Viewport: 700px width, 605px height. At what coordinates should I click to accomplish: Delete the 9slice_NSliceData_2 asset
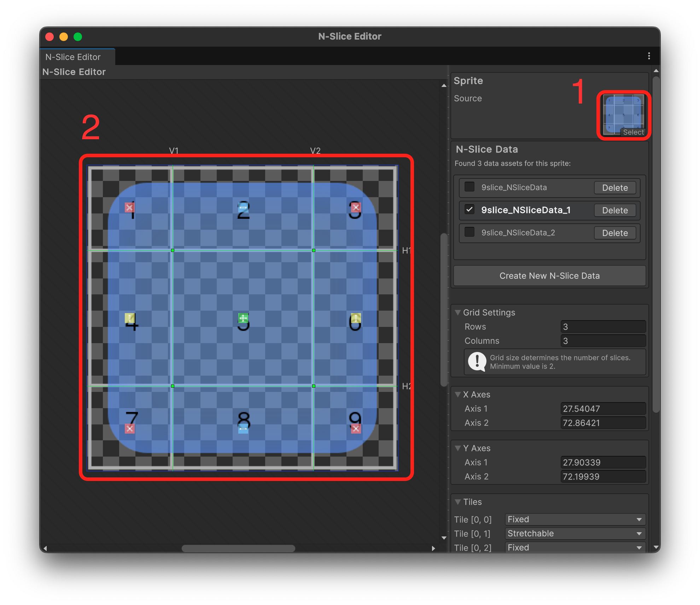coord(615,233)
